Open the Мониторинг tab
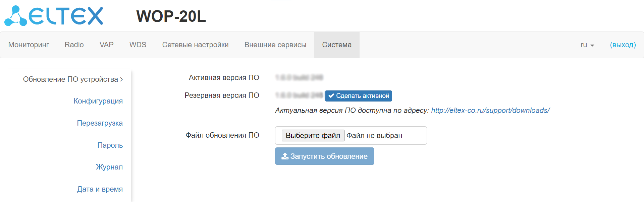 tap(29, 45)
